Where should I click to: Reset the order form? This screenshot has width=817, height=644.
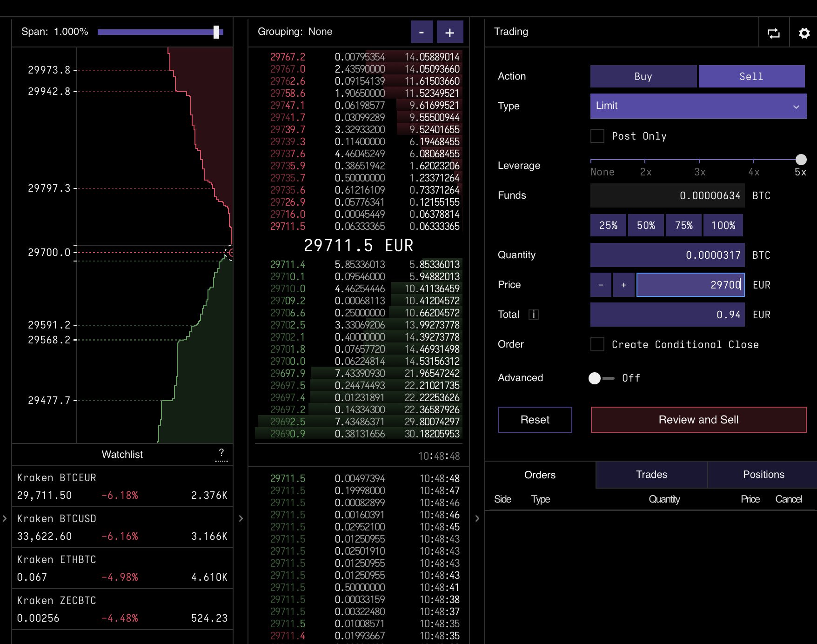pyautogui.click(x=535, y=420)
